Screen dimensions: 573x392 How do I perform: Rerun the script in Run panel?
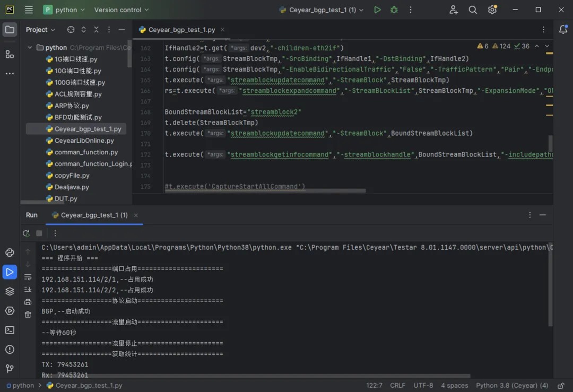[x=26, y=233]
